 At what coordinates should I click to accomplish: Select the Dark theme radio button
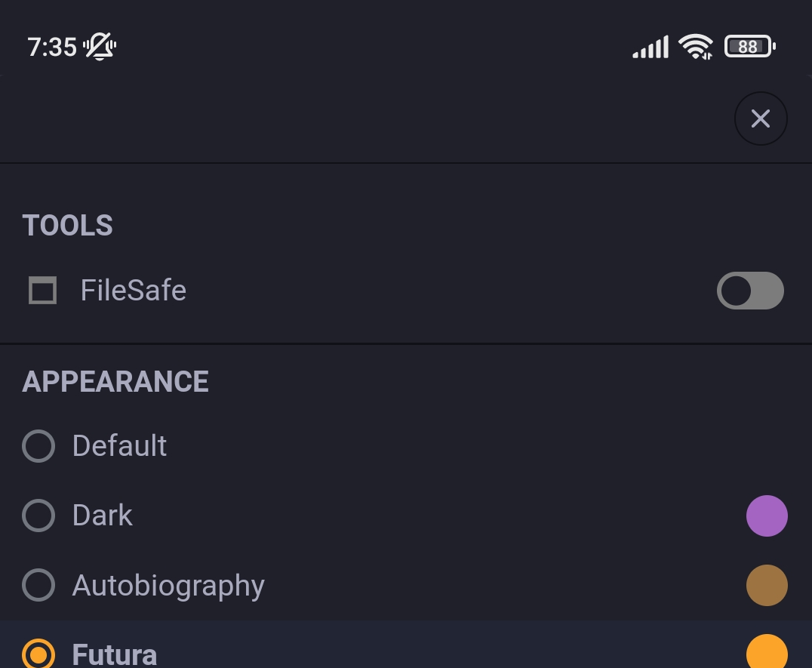click(38, 516)
